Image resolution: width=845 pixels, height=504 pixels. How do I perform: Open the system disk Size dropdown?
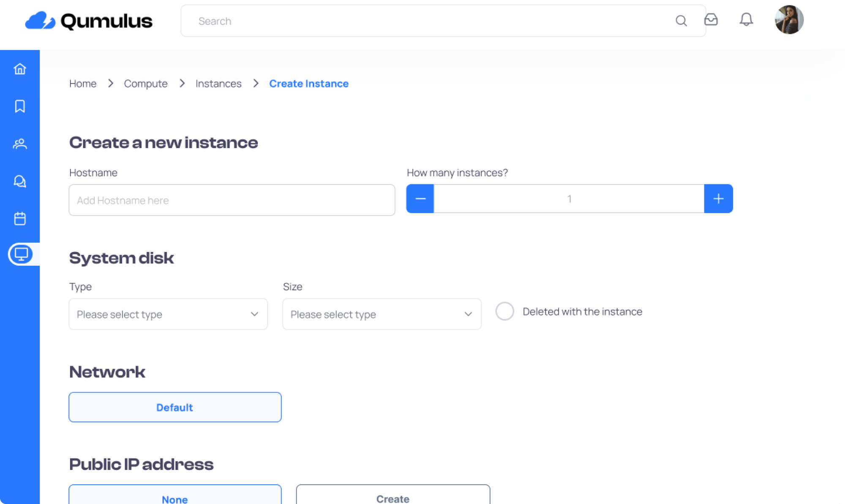382,314
